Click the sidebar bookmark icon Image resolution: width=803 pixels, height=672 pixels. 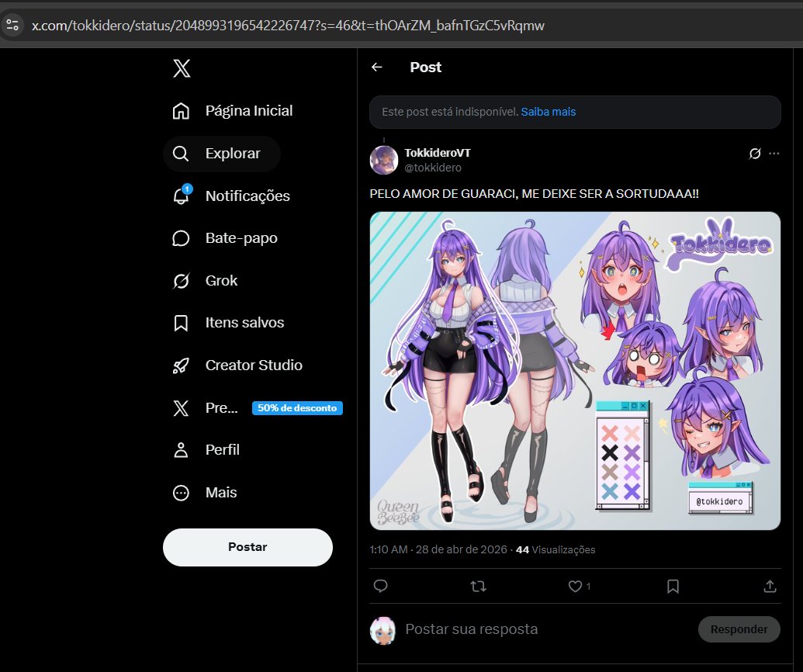[x=181, y=323]
